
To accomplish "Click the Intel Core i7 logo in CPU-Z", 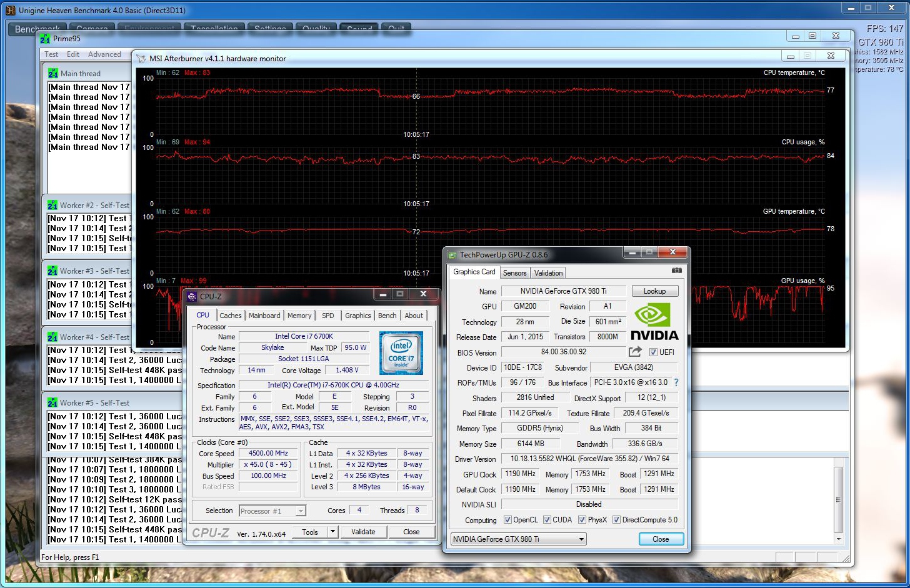I will [x=401, y=353].
